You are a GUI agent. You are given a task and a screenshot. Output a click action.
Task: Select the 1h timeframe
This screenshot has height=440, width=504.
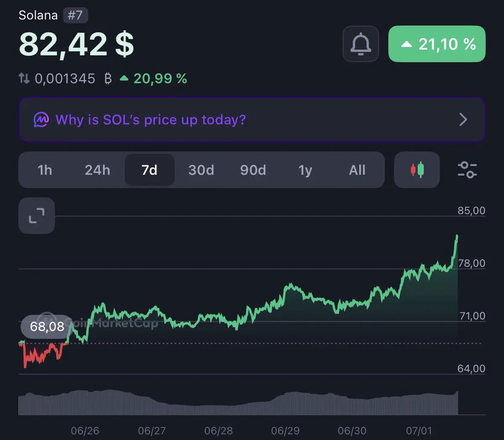pyautogui.click(x=45, y=170)
